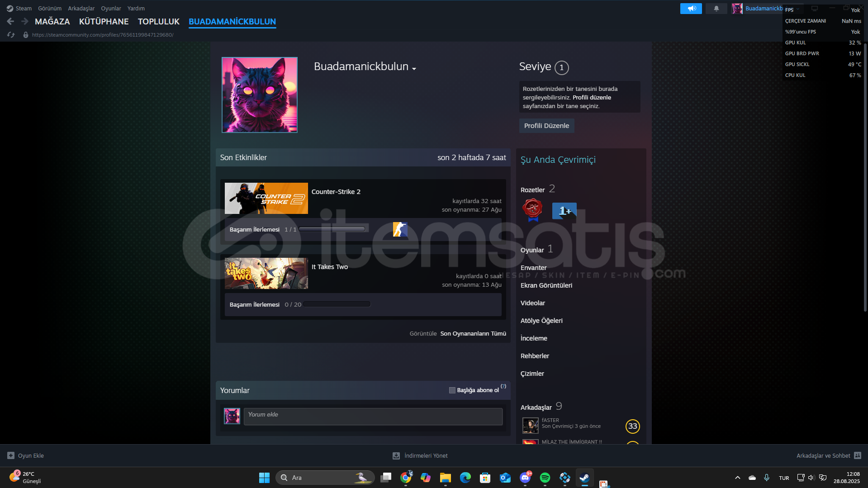Viewport: 868px width, 488px height.
Task: Open the Yardım menu
Action: pos(136,8)
